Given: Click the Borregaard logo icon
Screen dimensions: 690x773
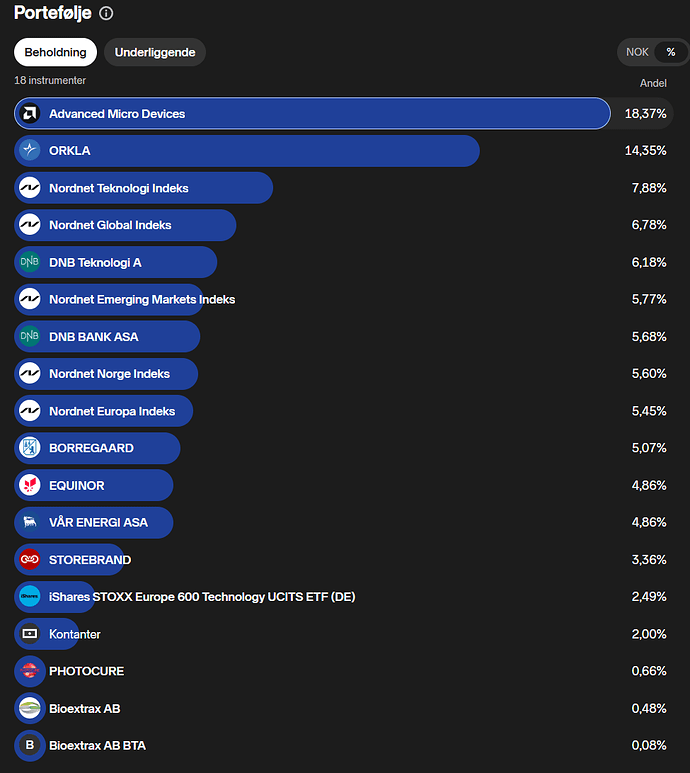Looking at the screenshot, I should pos(30,448).
